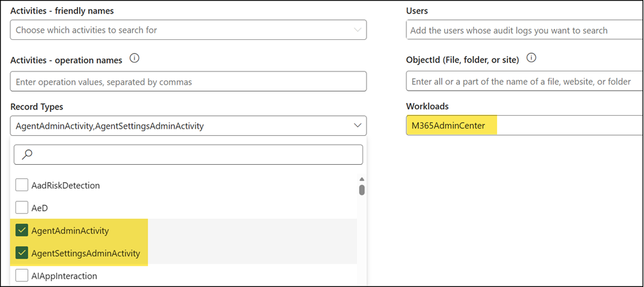Click the Activities - friendly names heading
This screenshot has height=287, width=644.
(62, 11)
